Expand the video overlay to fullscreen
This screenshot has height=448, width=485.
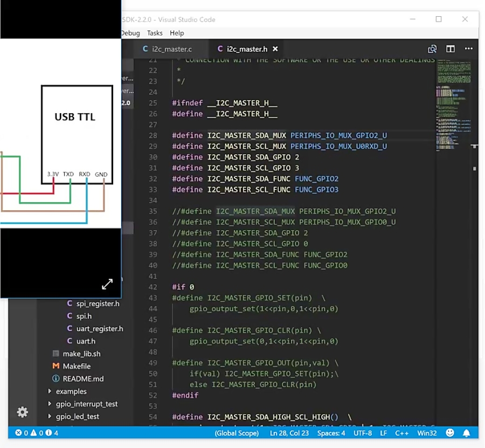point(107,284)
